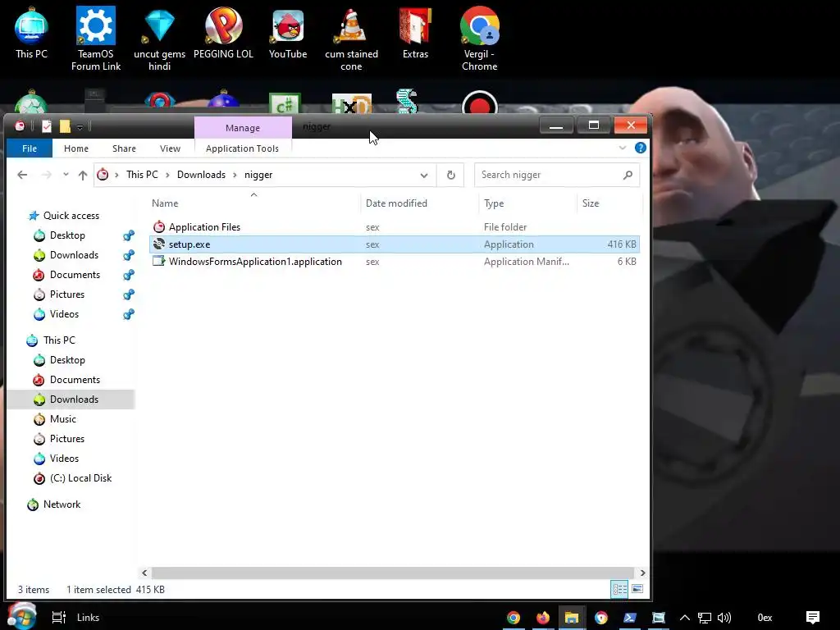Switch to Details view toggle
Image resolution: width=840 pixels, height=630 pixels.
tap(620, 589)
